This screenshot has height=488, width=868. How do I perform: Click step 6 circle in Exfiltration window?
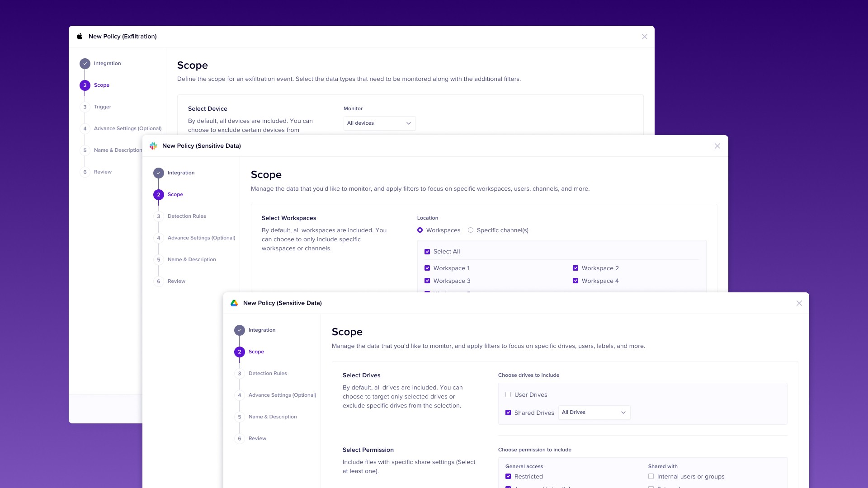(85, 172)
